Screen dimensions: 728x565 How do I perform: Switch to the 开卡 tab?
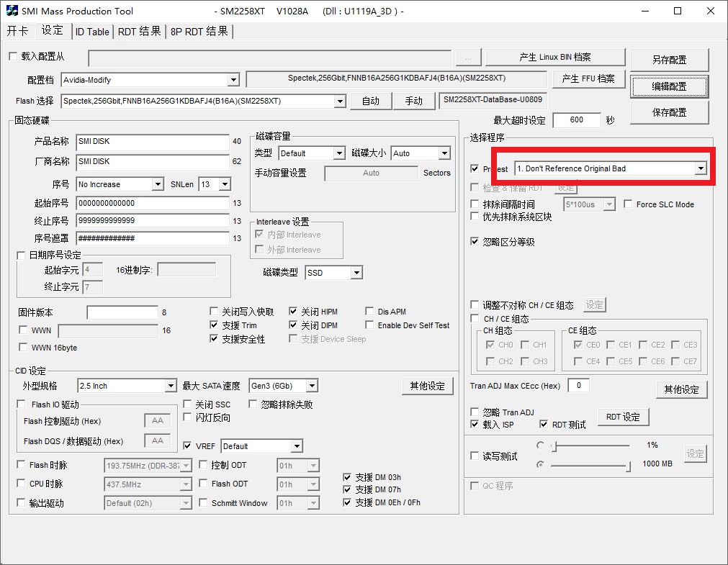(18, 32)
